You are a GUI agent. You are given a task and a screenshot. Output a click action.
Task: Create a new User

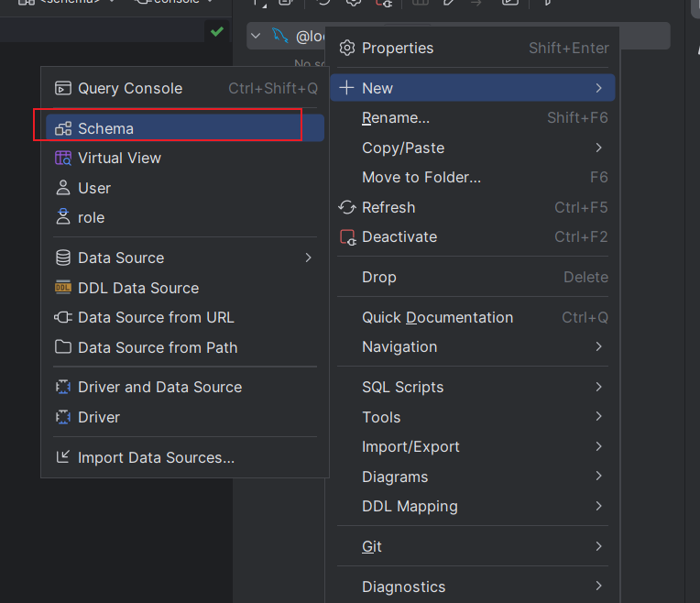tap(94, 188)
